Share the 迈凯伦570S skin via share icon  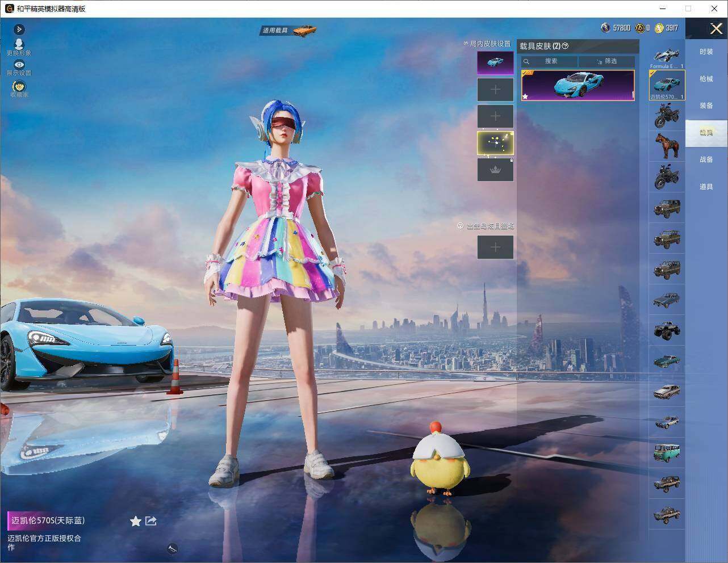(150, 520)
